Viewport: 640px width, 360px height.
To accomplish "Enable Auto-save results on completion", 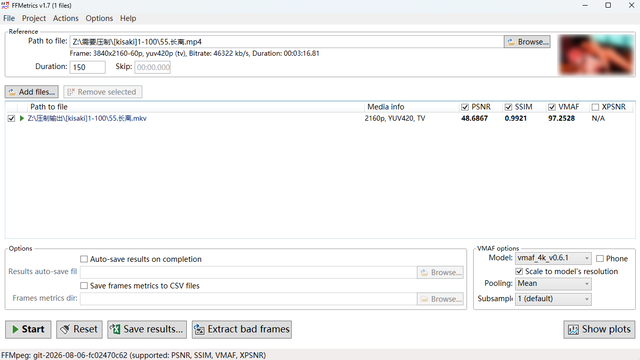I will [84, 259].
